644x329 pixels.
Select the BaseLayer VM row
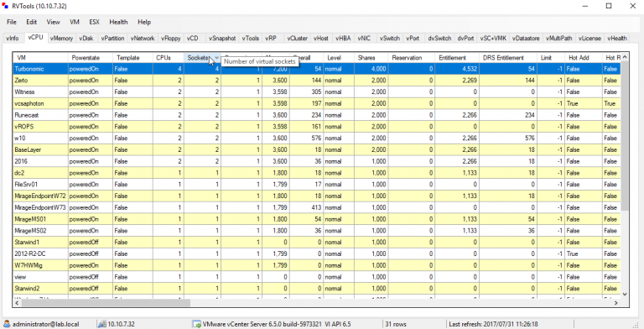coord(316,149)
